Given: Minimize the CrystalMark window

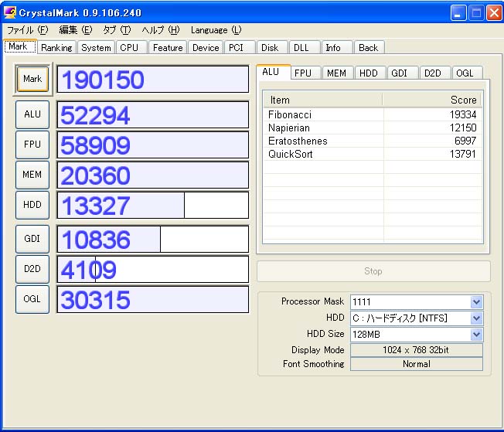Looking at the screenshot, I should 458,13.
